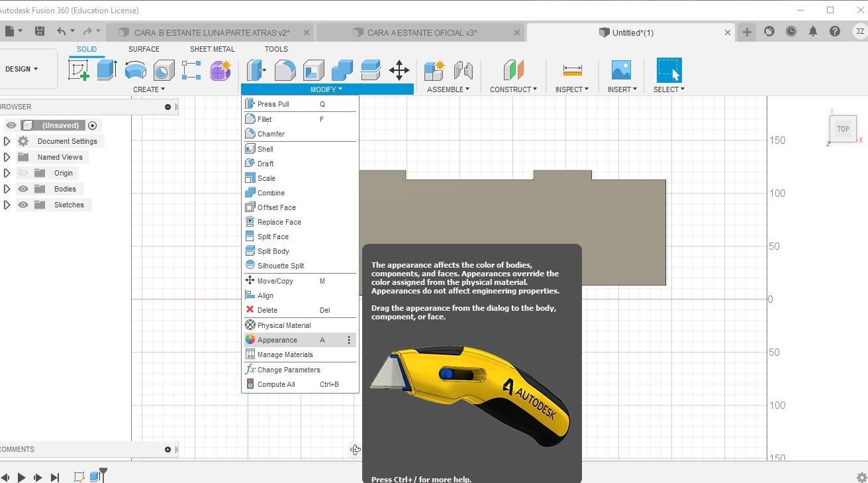
Task: Switch to CARA B ESTANTE LUNA tab
Action: (211, 32)
